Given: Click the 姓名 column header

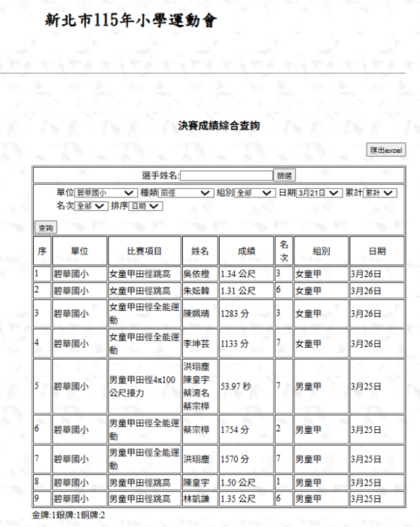Looking at the screenshot, I should (x=200, y=251).
